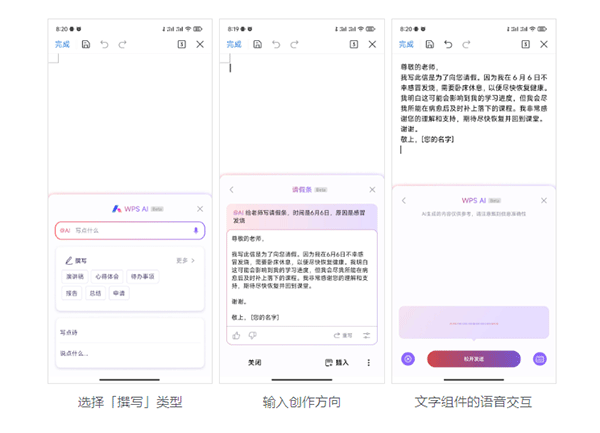The width and height of the screenshot is (600, 433).
Task: Tap the microphone icon in the AI input
Action: [196, 230]
